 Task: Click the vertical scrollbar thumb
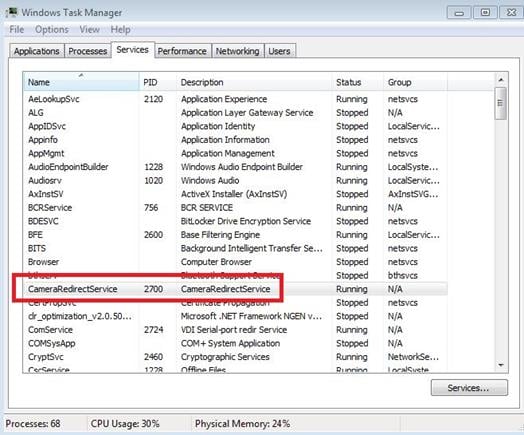tap(501, 103)
